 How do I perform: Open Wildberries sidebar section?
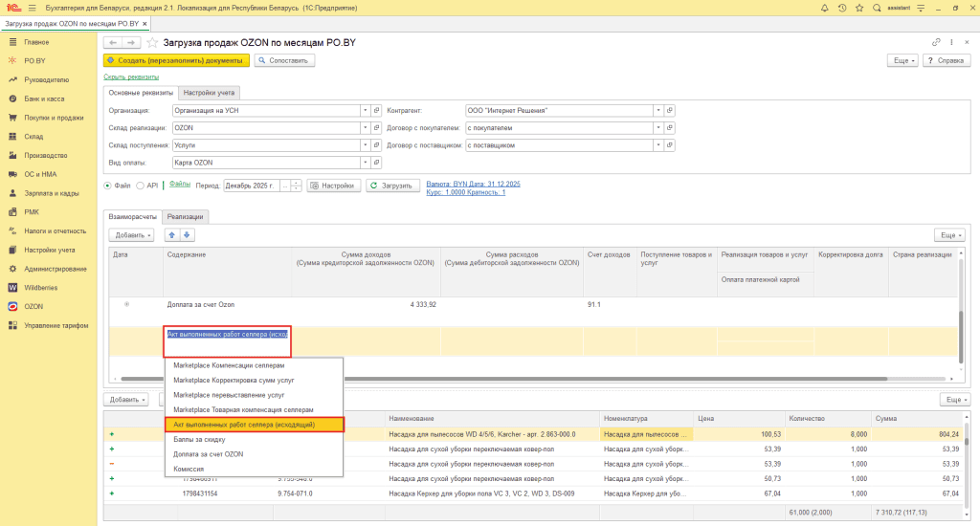40,287
